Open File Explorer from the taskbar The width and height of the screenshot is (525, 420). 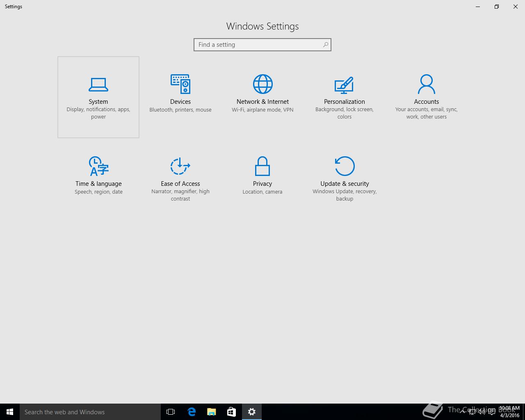(x=212, y=412)
